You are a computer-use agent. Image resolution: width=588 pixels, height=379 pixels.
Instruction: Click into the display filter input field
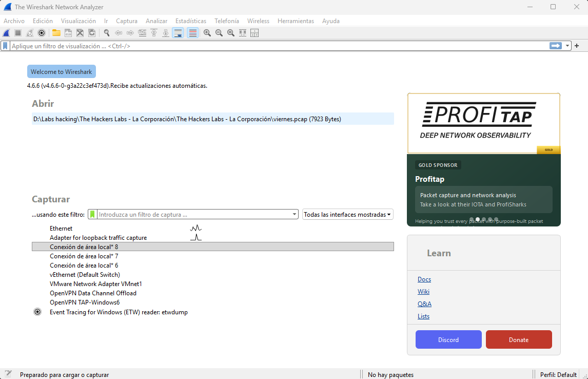(x=279, y=46)
